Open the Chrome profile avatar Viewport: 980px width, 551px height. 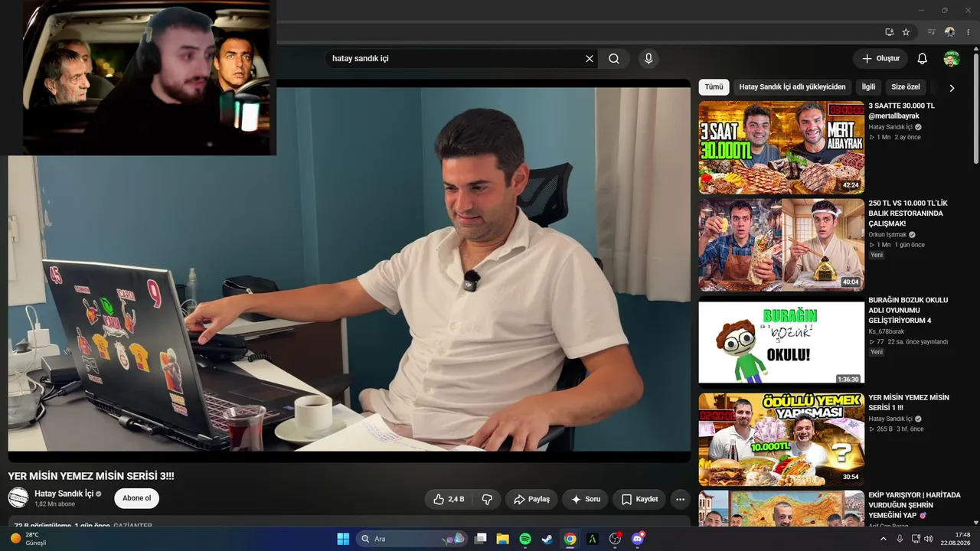click(x=950, y=32)
